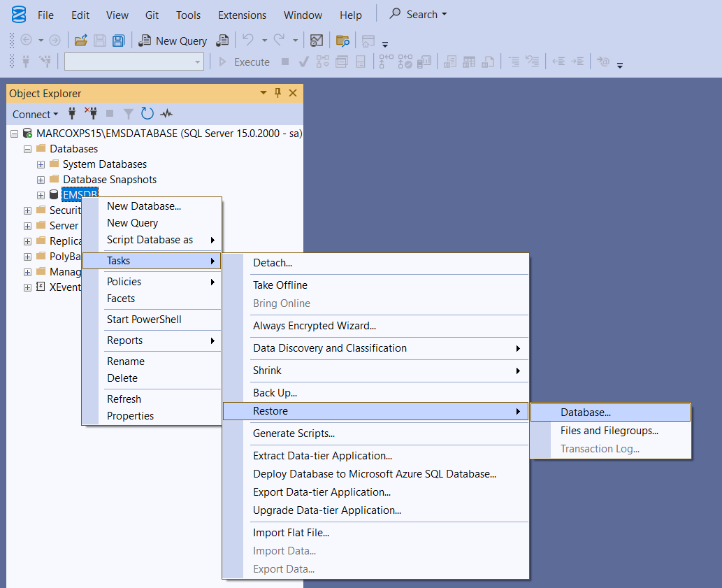Click the Find in Files icon

(x=342, y=41)
